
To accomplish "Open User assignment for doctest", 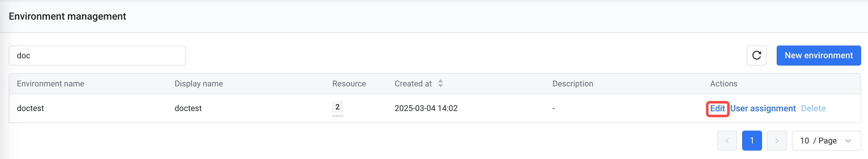I will click(x=763, y=108).
